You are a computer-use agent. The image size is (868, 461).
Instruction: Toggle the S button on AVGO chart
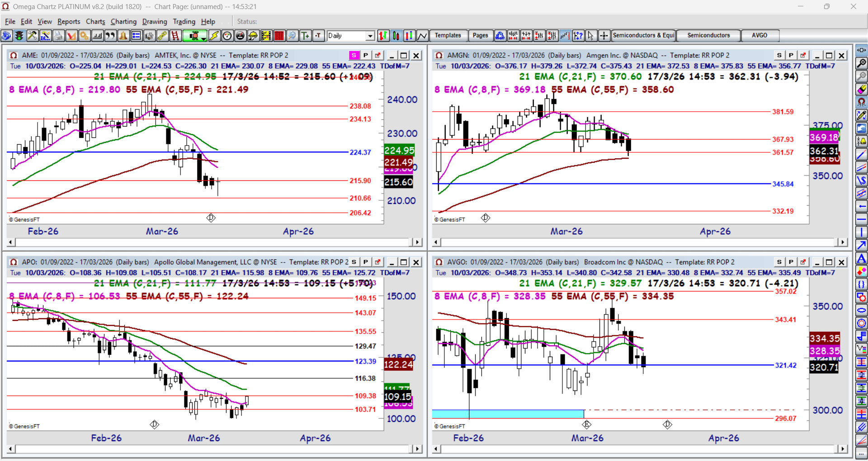(779, 262)
